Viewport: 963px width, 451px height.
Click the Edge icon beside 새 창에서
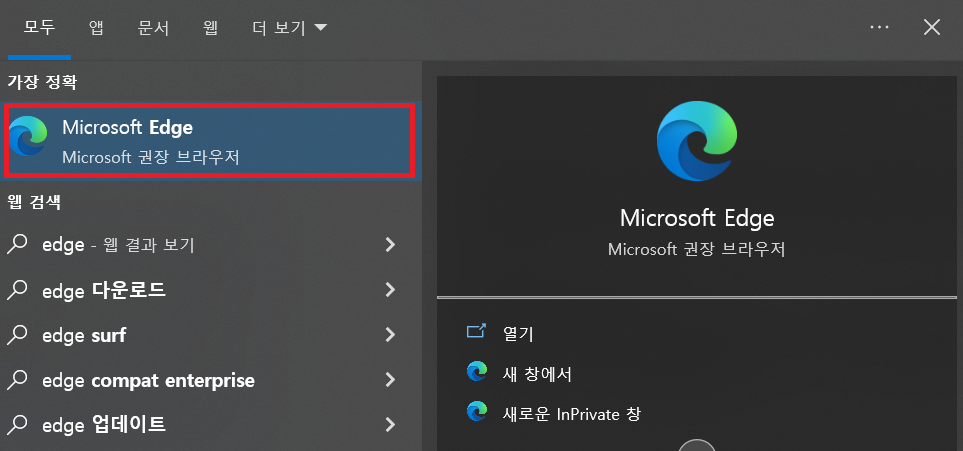pyautogui.click(x=477, y=372)
